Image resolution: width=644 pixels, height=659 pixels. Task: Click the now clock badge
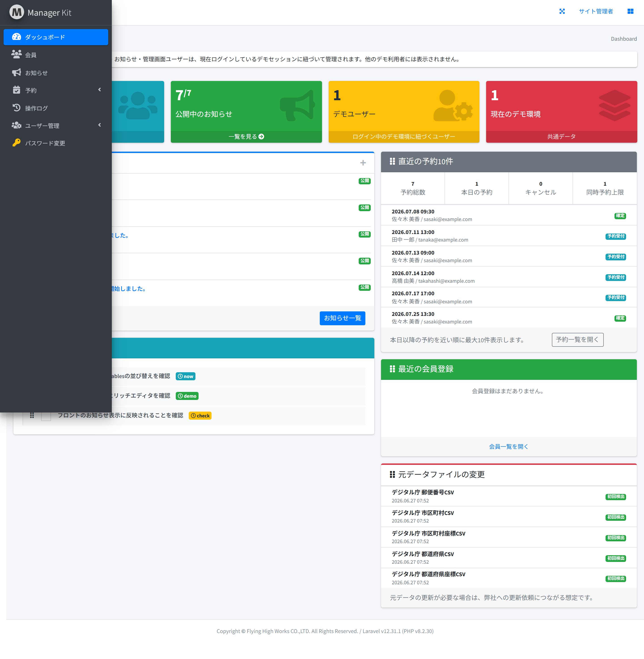click(185, 376)
